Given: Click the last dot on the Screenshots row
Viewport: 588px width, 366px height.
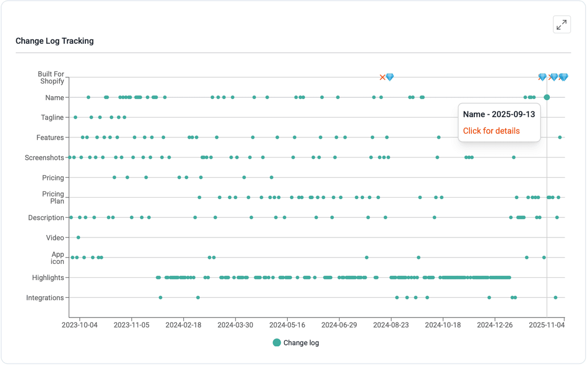Looking at the screenshot, I should click(514, 157).
